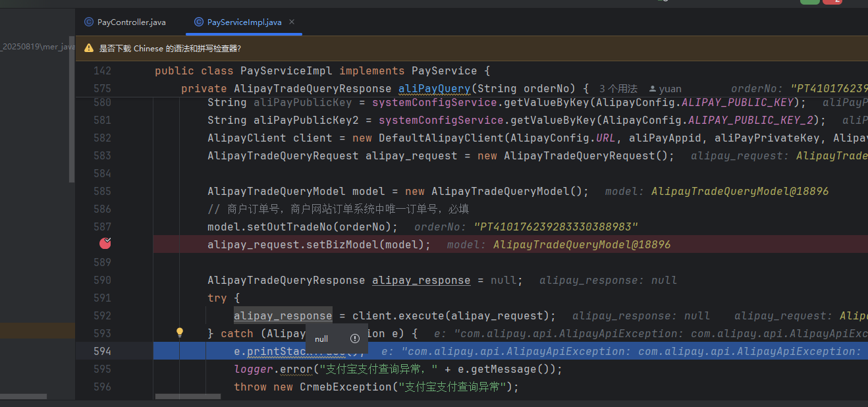Viewport: 868px width, 407px height.
Task: Remove the breakpoint on the setBizModel line
Action: point(105,244)
